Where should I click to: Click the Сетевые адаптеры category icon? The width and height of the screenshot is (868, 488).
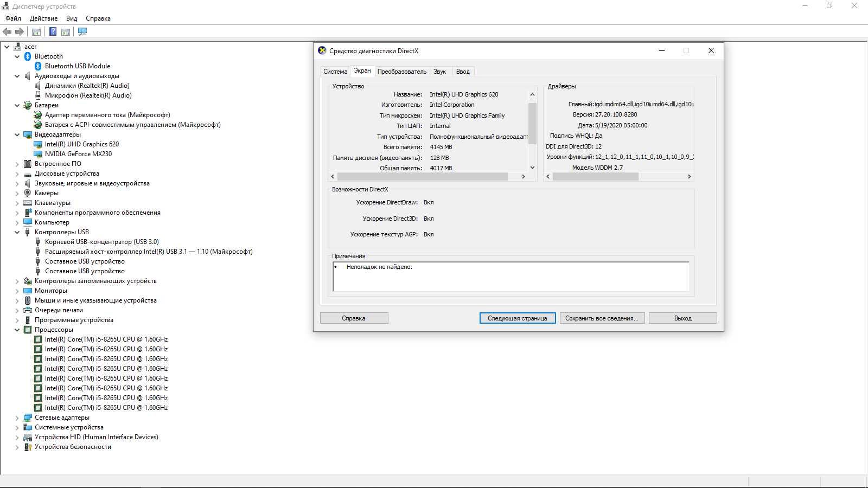coord(28,418)
